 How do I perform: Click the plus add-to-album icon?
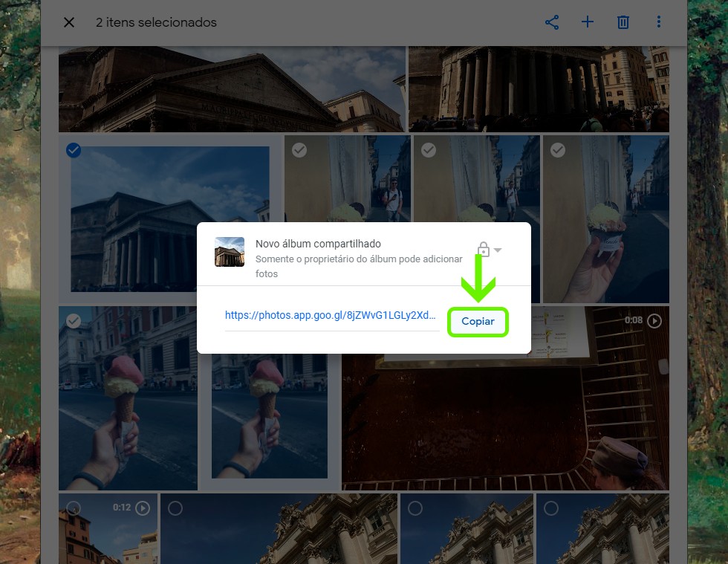[588, 22]
